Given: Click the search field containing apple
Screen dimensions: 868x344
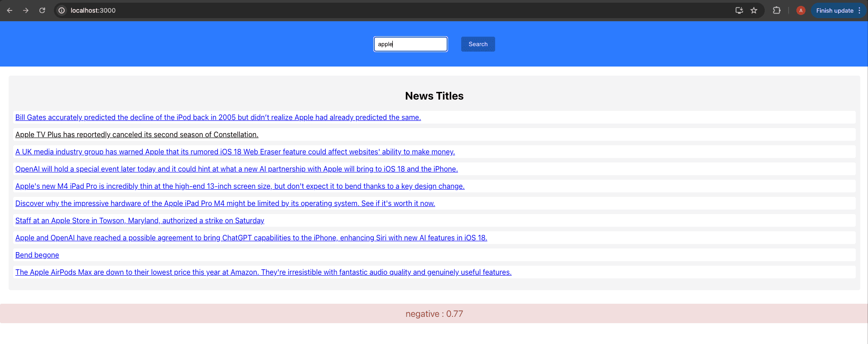Looking at the screenshot, I should click(410, 44).
